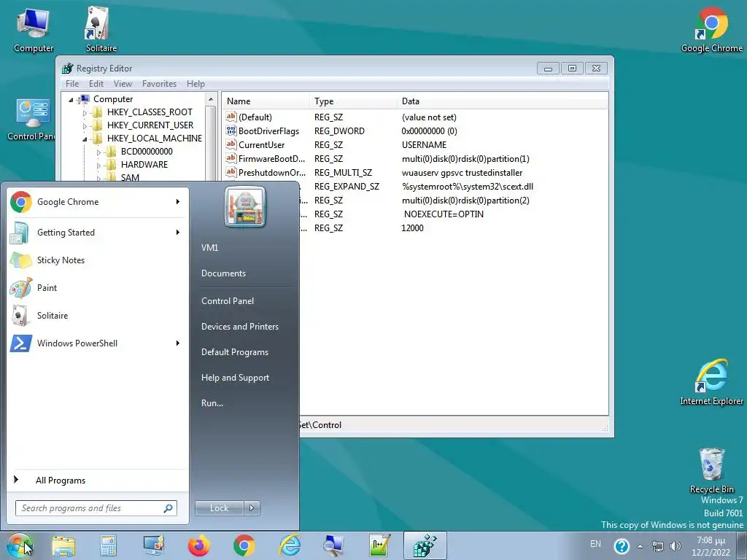Expand Getting Started submenu arrow
Viewport: 747px width, 560px height.
178,233
